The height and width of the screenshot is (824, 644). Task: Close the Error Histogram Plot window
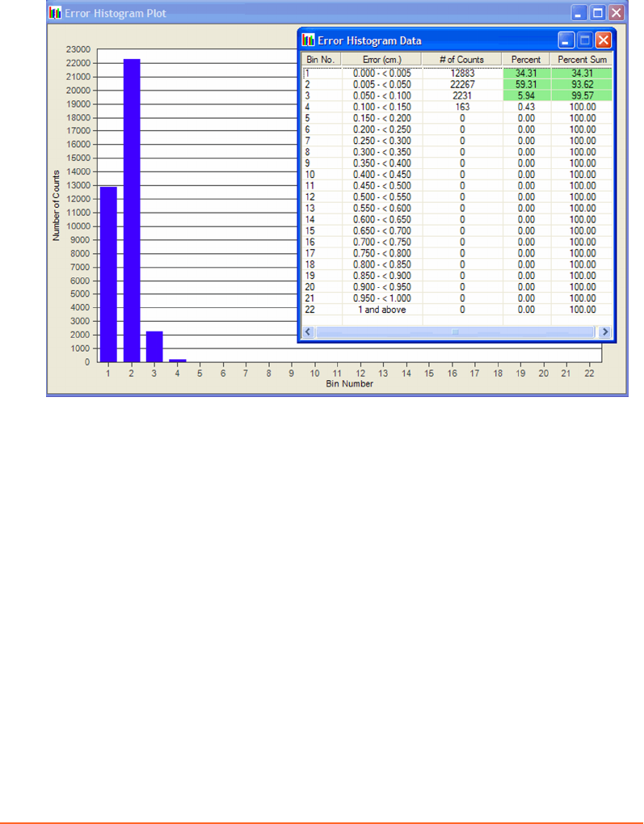click(x=617, y=13)
